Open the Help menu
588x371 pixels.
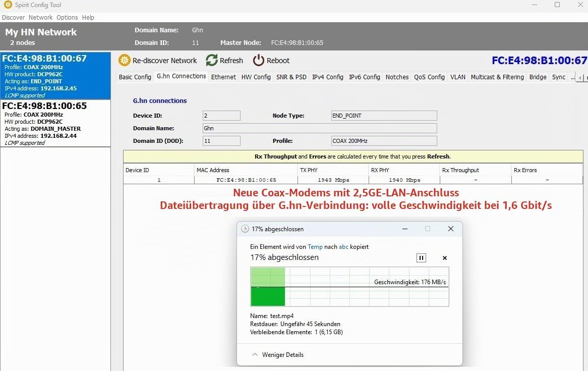click(88, 17)
